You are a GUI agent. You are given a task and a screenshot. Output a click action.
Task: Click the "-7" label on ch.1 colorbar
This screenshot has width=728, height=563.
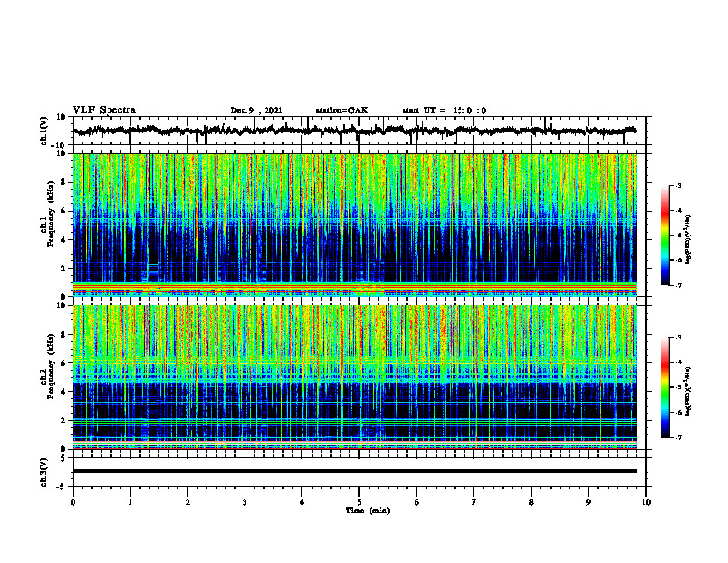pyautogui.click(x=678, y=286)
